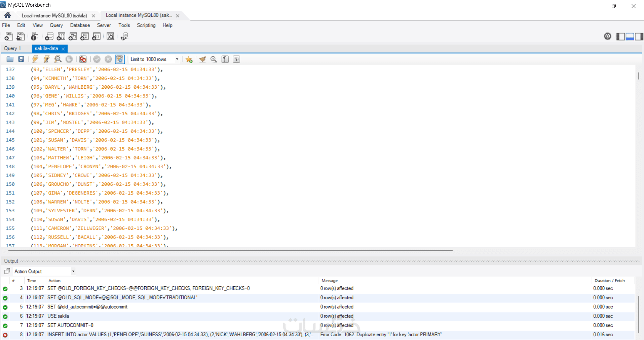644x340 pixels.
Task: Reconnect to the DBMS icon
Action: tap(124, 36)
